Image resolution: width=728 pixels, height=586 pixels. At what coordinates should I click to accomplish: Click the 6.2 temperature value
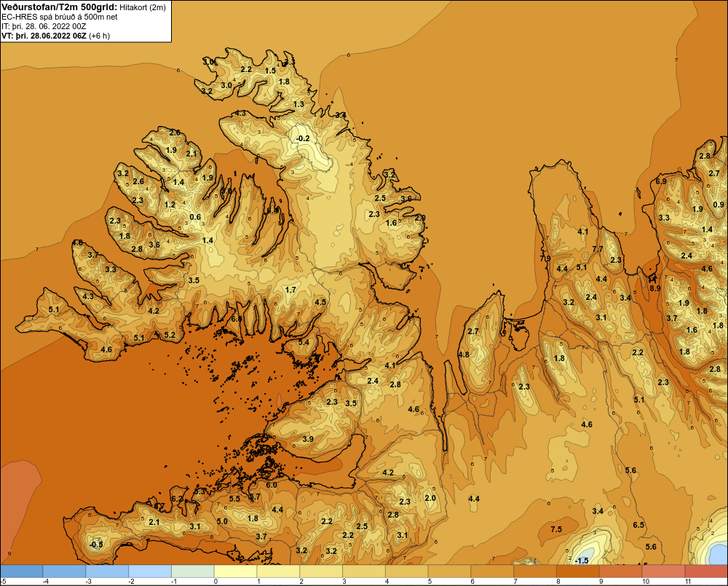(177, 499)
